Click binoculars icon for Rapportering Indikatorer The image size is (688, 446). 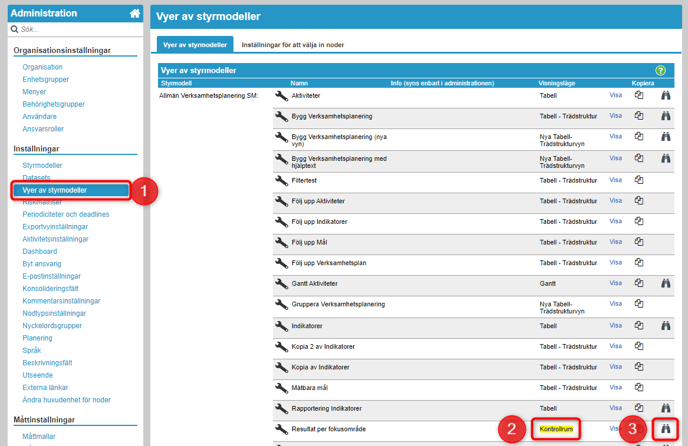tap(666, 409)
